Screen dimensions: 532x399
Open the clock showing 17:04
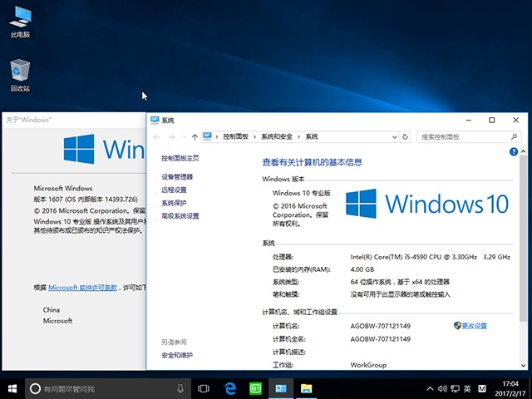510,388
